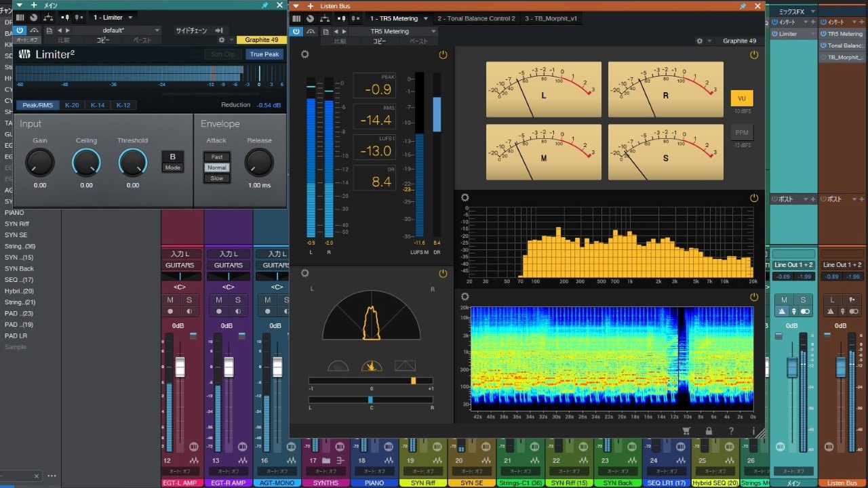
Task: Open level meter section settings gear
Action: click(x=305, y=54)
